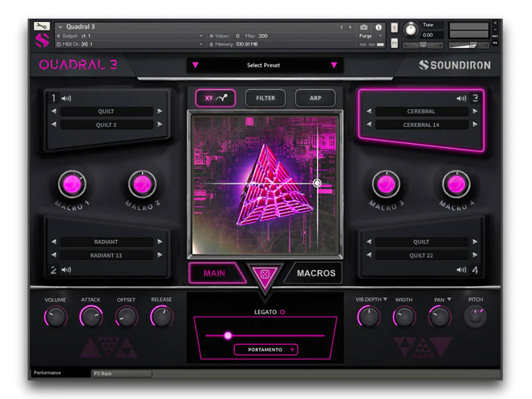Step back from CEREBRAL 14 sound

[x=369, y=124]
